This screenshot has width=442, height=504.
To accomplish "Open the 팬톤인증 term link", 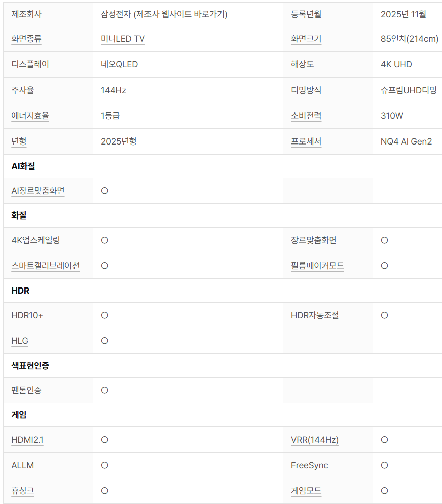I will pos(26,391).
